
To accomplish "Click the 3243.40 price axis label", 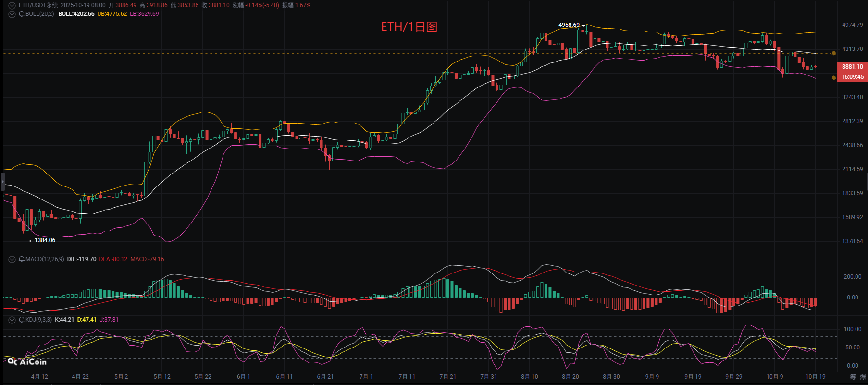I will click(853, 97).
